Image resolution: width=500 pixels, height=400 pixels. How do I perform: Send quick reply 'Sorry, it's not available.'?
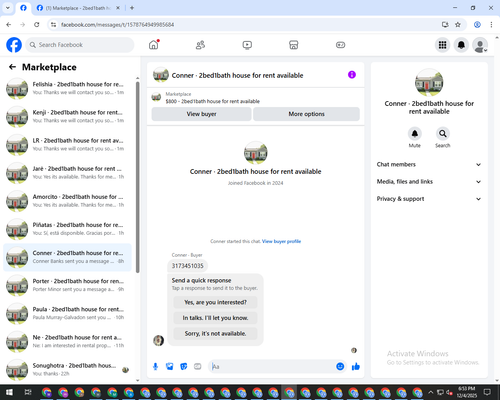[215, 334]
